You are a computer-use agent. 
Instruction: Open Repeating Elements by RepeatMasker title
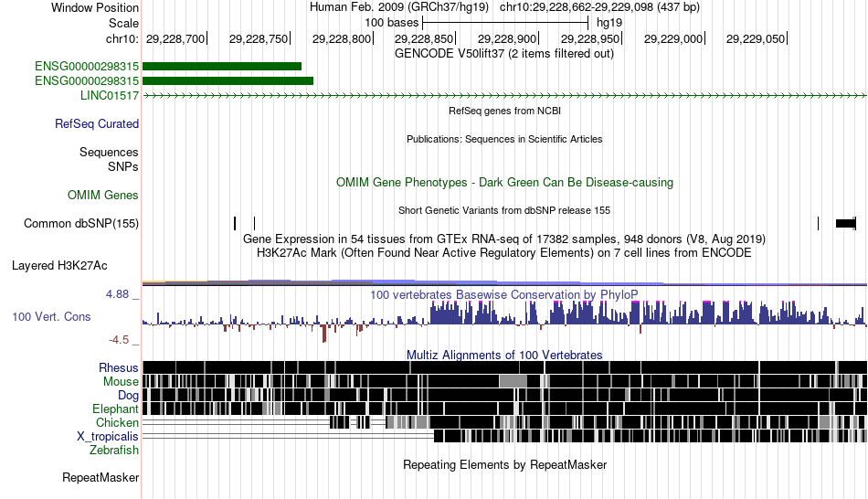(504, 464)
